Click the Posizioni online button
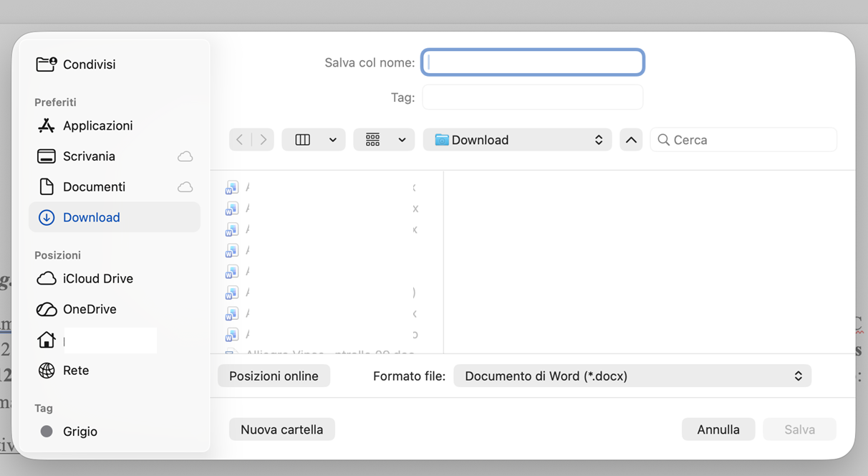Image resolution: width=868 pixels, height=476 pixels. point(274,376)
